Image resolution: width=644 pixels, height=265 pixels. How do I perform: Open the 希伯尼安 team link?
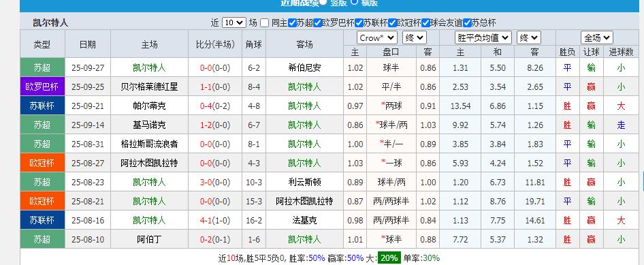pos(304,68)
